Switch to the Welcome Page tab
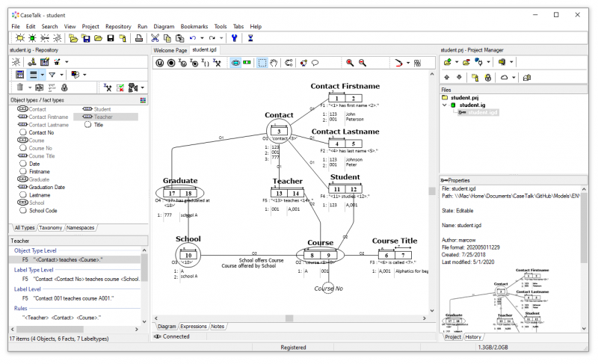 tap(170, 50)
